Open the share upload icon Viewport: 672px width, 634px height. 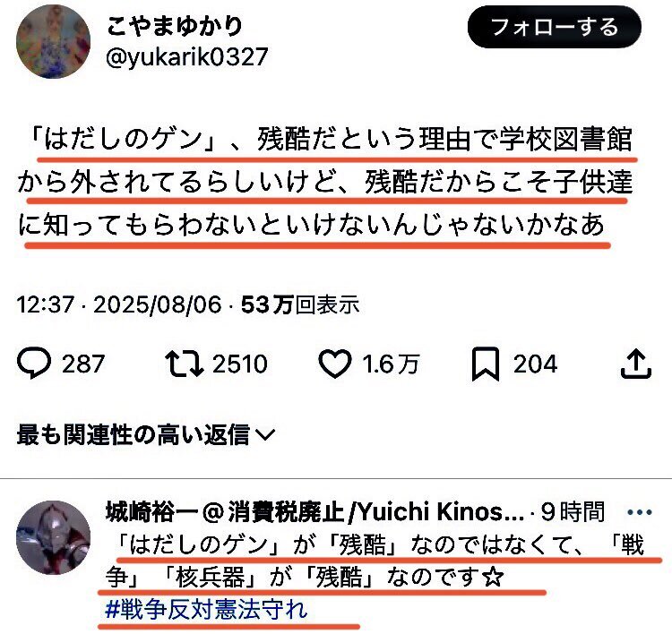(636, 364)
